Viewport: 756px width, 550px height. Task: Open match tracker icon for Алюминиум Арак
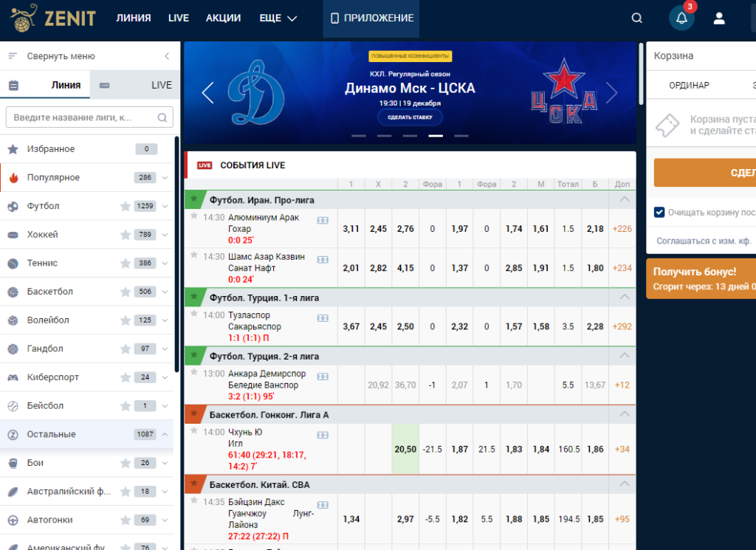323,220
